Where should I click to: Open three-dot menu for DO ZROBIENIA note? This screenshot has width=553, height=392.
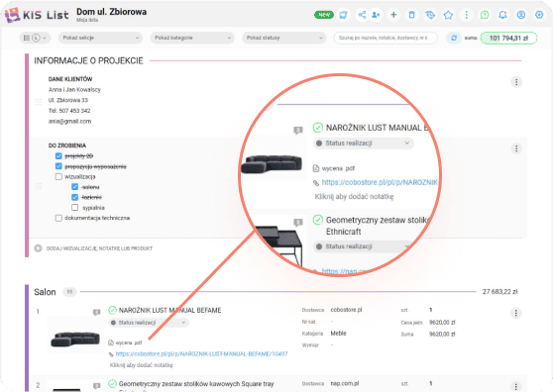pos(516,148)
